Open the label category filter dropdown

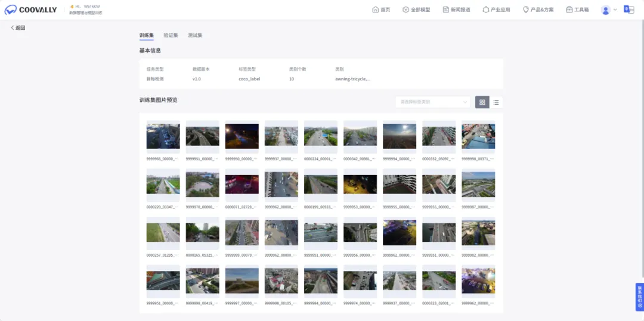tap(433, 102)
